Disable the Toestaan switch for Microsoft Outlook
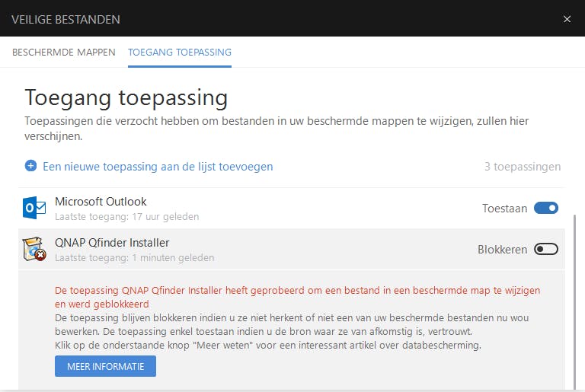Screen dimensions: 585x392 point(546,208)
